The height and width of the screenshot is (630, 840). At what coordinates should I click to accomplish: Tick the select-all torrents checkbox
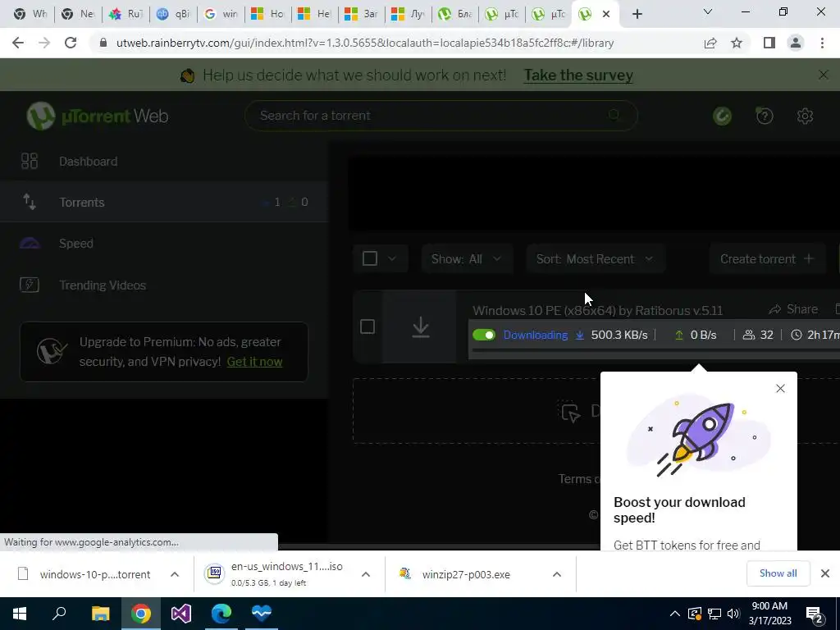pos(370,258)
